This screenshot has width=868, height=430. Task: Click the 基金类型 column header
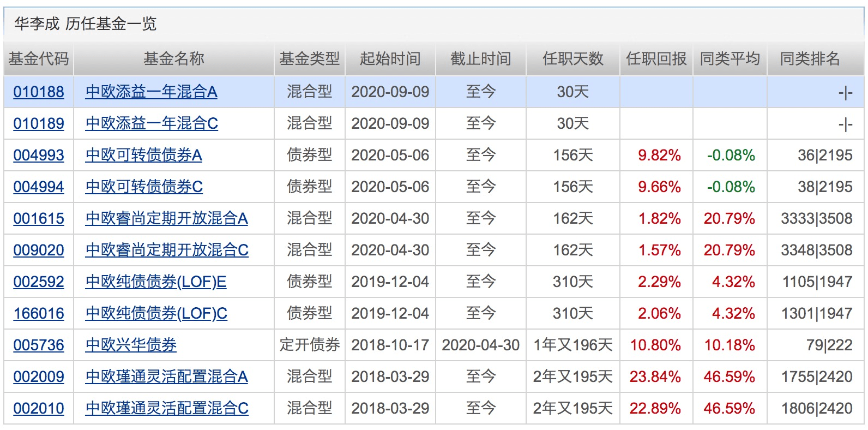pos(309,58)
